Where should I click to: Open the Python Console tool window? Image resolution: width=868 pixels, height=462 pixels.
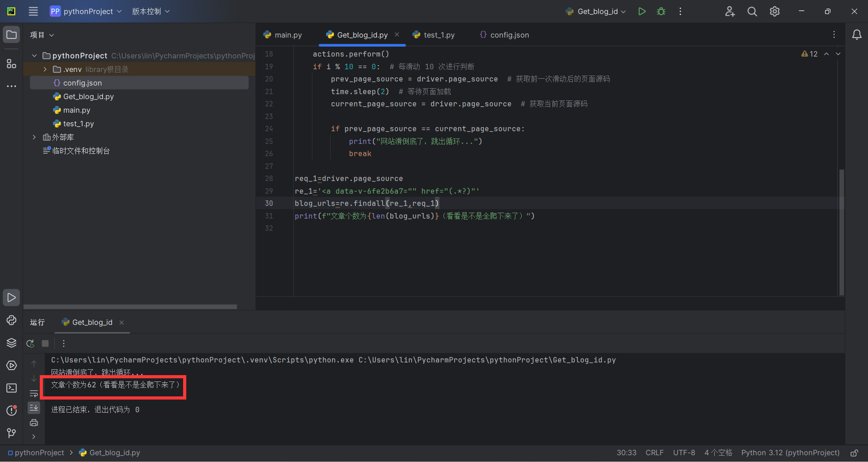coord(11,320)
